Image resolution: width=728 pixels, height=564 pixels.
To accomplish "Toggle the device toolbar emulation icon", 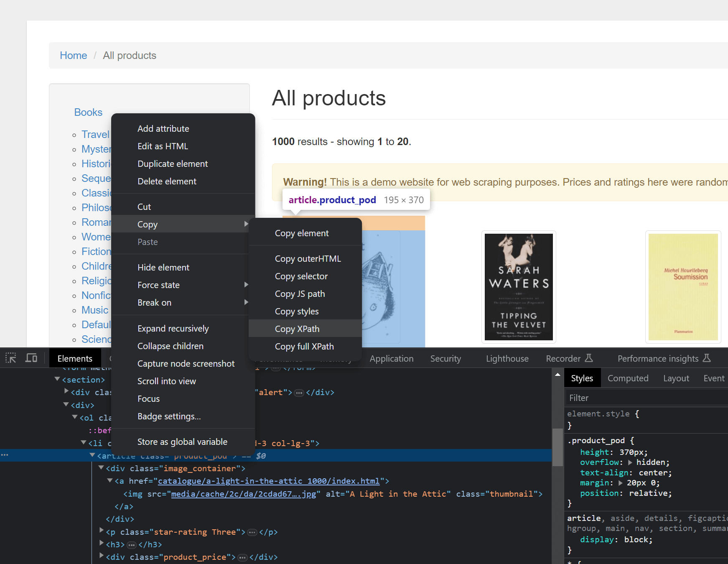I will pos(31,358).
